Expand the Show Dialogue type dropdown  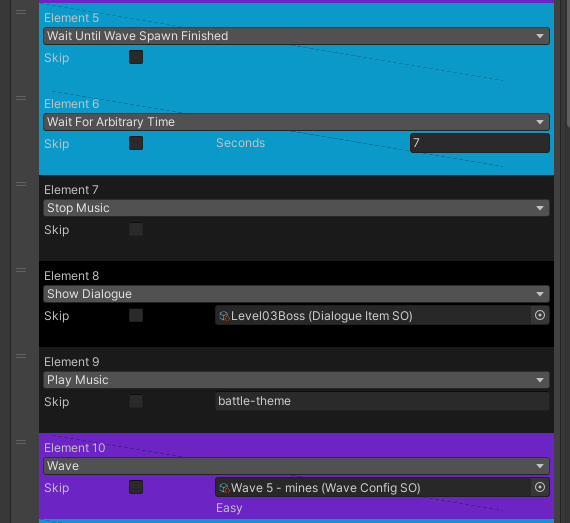click(296, 294)
